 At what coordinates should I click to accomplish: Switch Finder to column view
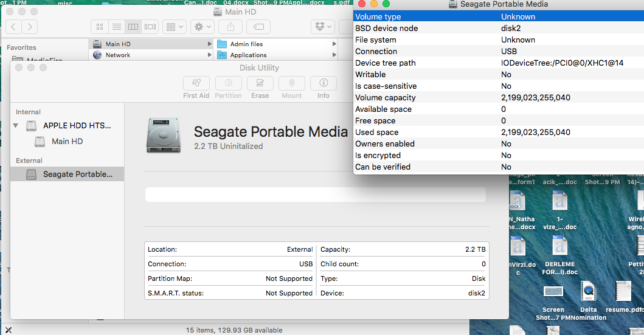(133, 27)
